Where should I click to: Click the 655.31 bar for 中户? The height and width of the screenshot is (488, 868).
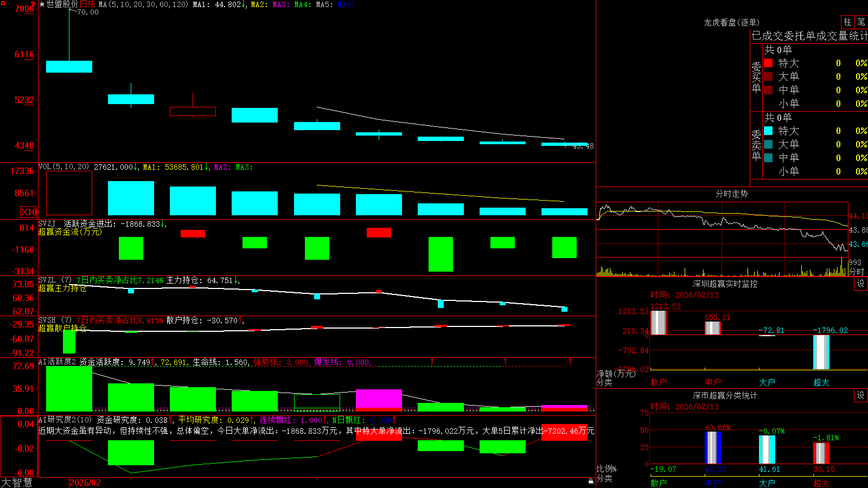point(713,328)
